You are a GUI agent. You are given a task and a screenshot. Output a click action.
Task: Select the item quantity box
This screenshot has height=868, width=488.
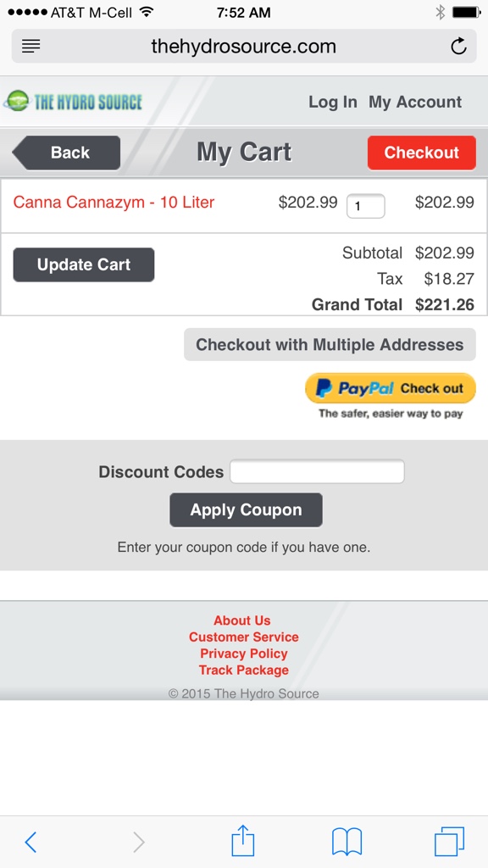366,206
